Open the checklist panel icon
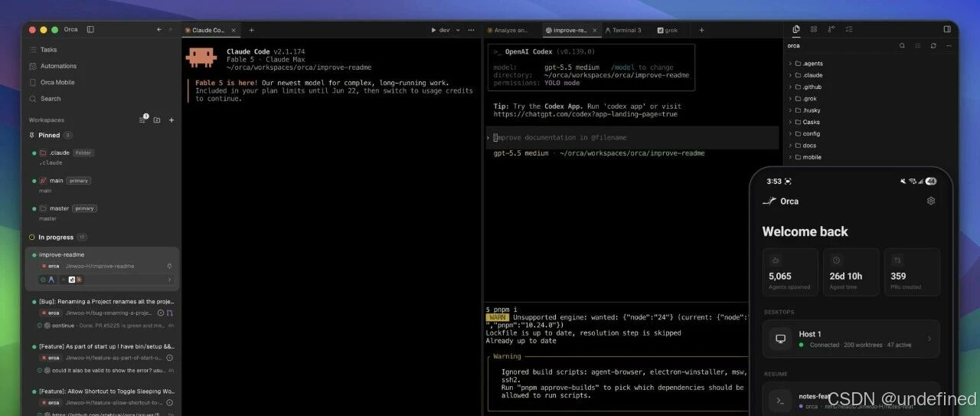This screenshot has width=980, height=416. [x=849, y=29]
